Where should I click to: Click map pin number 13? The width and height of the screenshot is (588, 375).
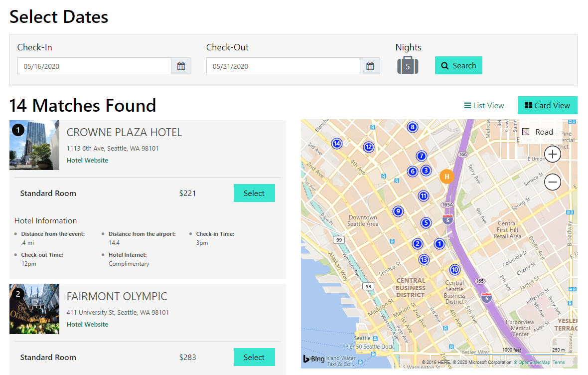point(424,260)
